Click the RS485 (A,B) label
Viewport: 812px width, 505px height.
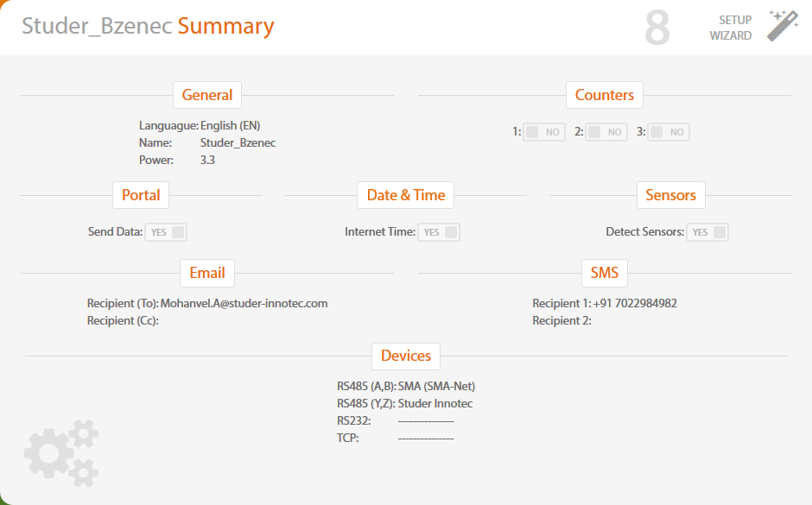[x=366, y=387]
